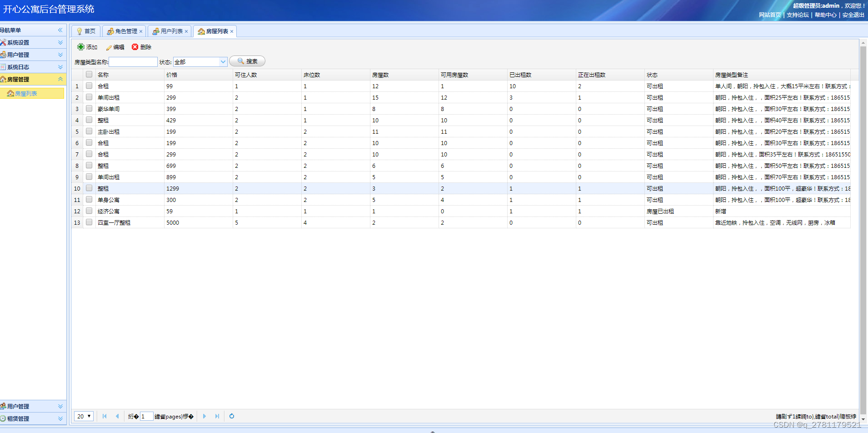Viewport: 868px width, 433px height.
Task: Open 系统设置 menu section
Action: point(33,42)
